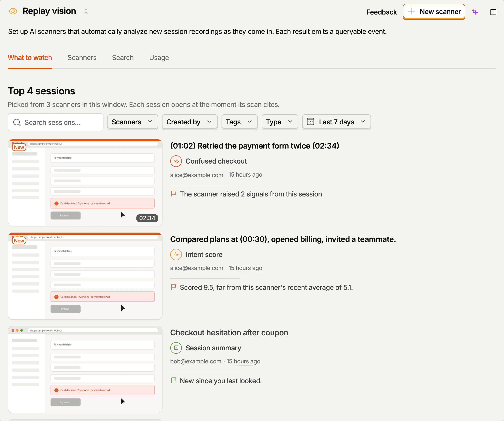Focus the Search sessions input field
The image size is (504, 421).
coord(56,122)
